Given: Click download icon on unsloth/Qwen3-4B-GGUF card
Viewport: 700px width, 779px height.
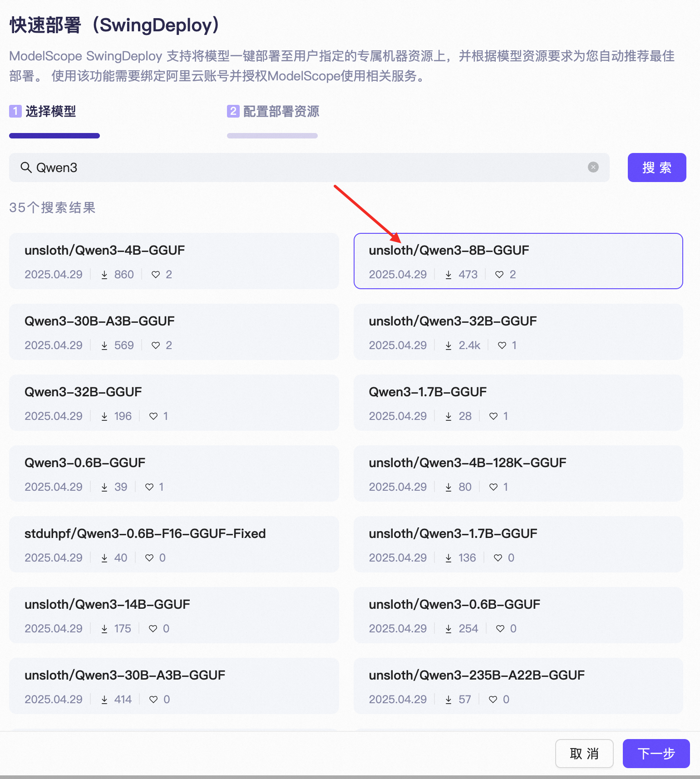Looking at the screenshot, I should point(104,275).
